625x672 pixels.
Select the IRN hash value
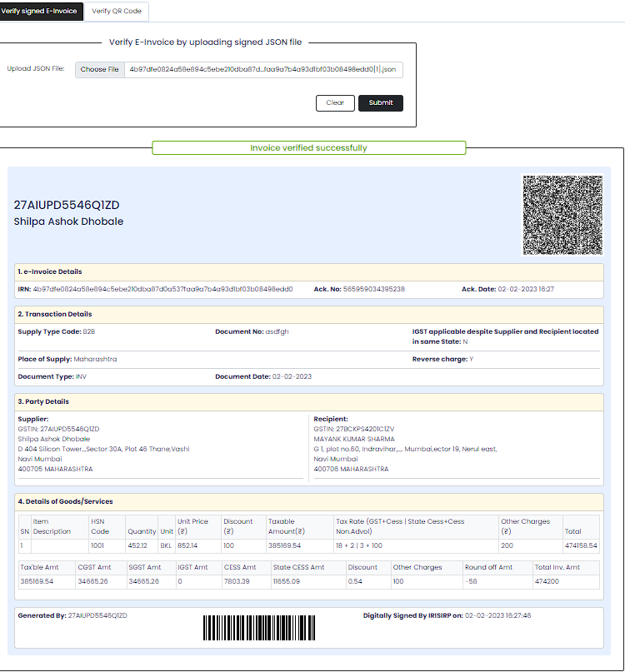162,289
